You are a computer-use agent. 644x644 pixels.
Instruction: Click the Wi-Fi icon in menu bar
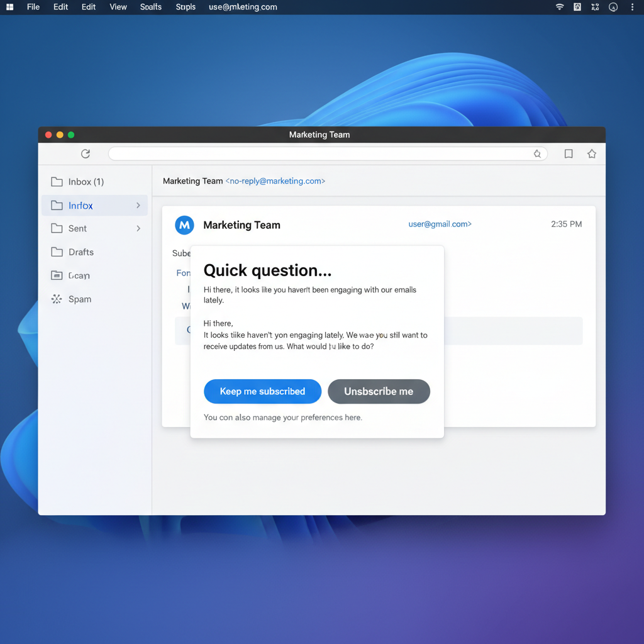click(x=560, y=7)
